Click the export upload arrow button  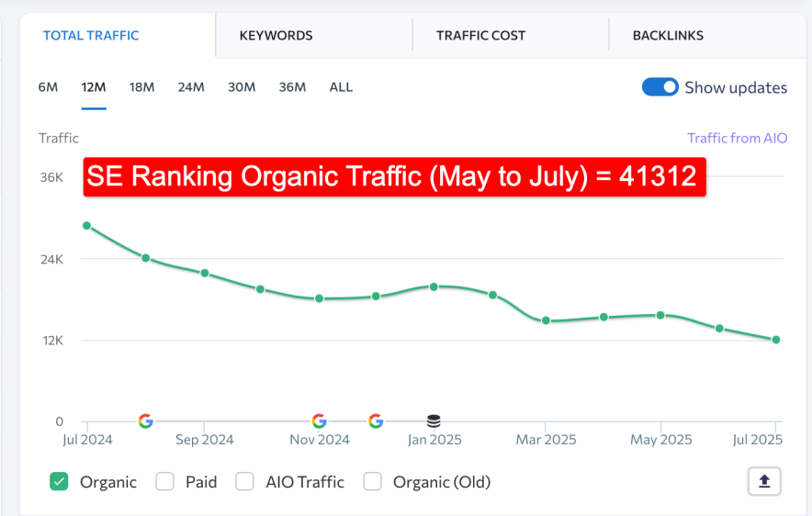point(764,481)
